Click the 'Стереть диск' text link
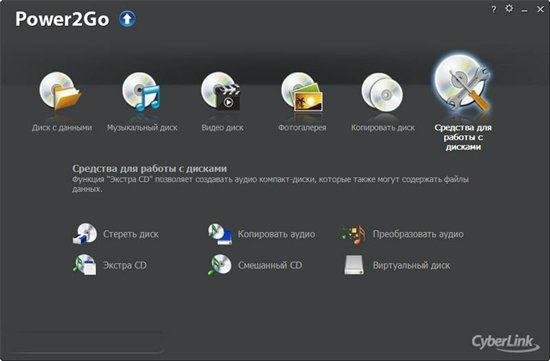Image resolution: width=550 pixels, height=361 pixels. 131,234
